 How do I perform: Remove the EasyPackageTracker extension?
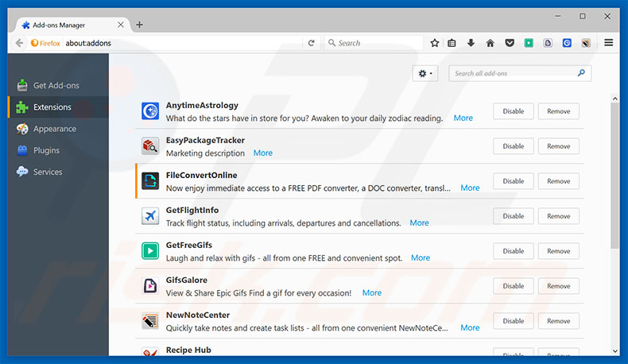pos(558,146)
